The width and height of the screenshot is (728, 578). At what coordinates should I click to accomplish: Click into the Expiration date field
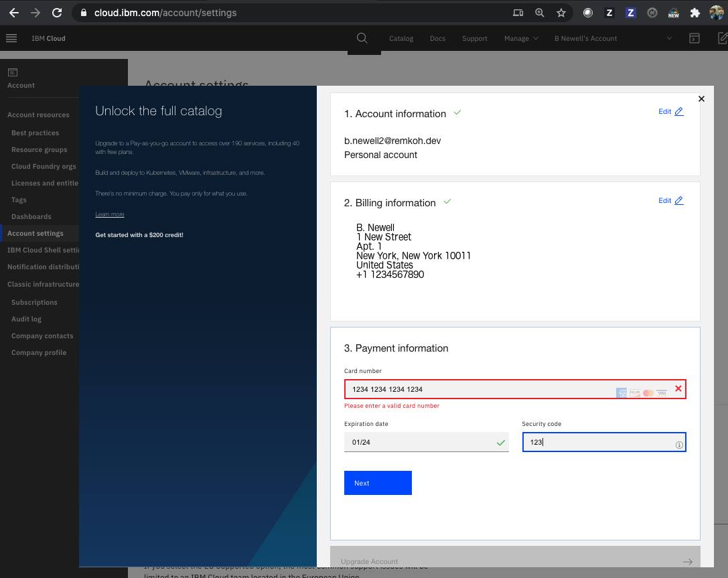tap(426, 442)
